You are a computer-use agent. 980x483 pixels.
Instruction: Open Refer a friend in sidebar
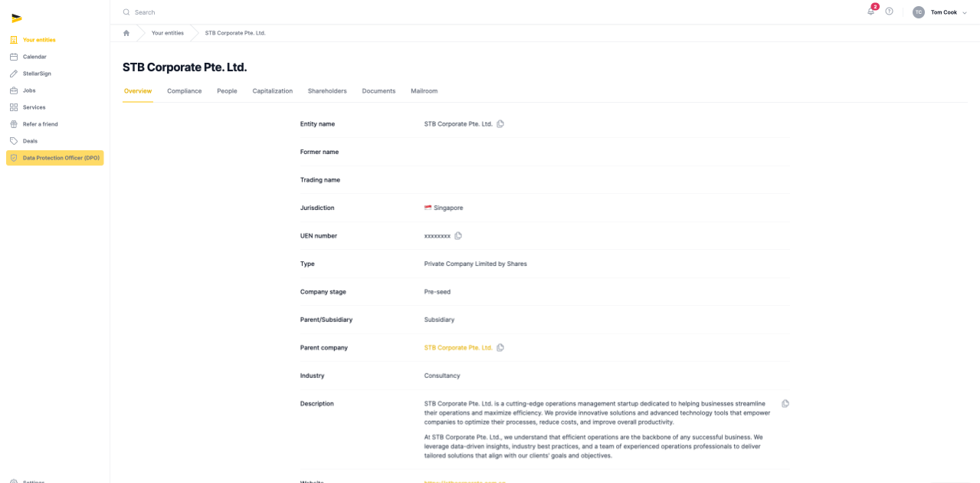[x=54, y=124]
